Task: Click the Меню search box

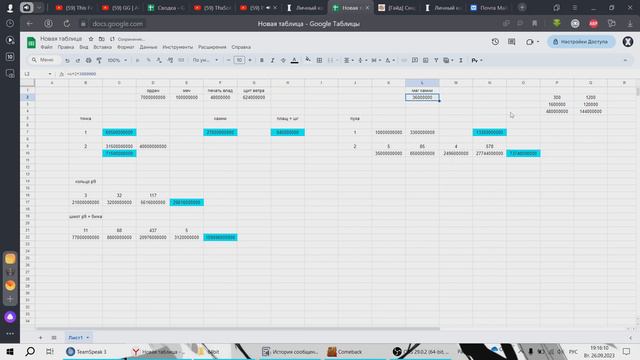Action: 44,60
